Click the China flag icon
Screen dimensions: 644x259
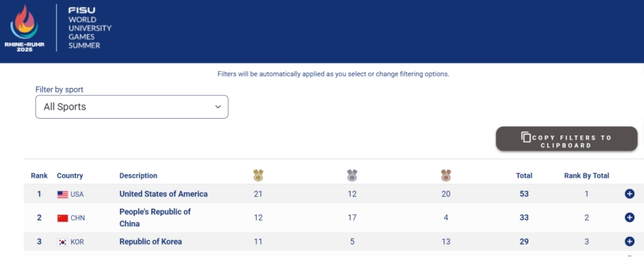(62, 218)
